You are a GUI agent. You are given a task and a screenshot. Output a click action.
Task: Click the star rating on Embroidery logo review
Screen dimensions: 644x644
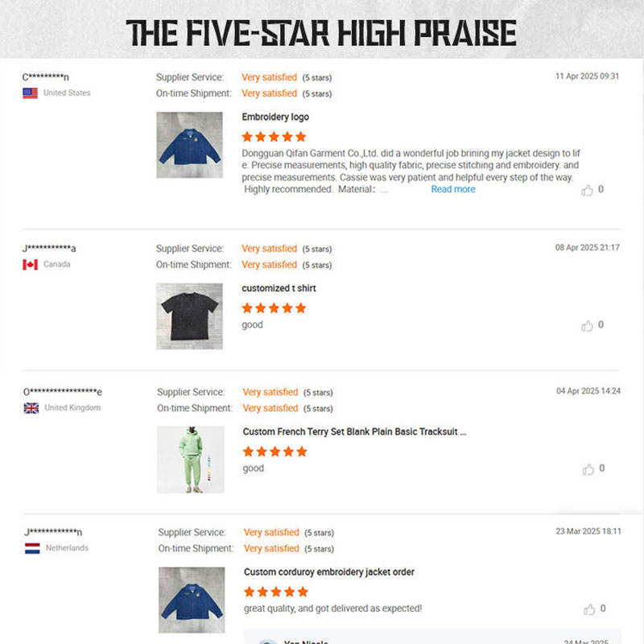tap(274, 137)
